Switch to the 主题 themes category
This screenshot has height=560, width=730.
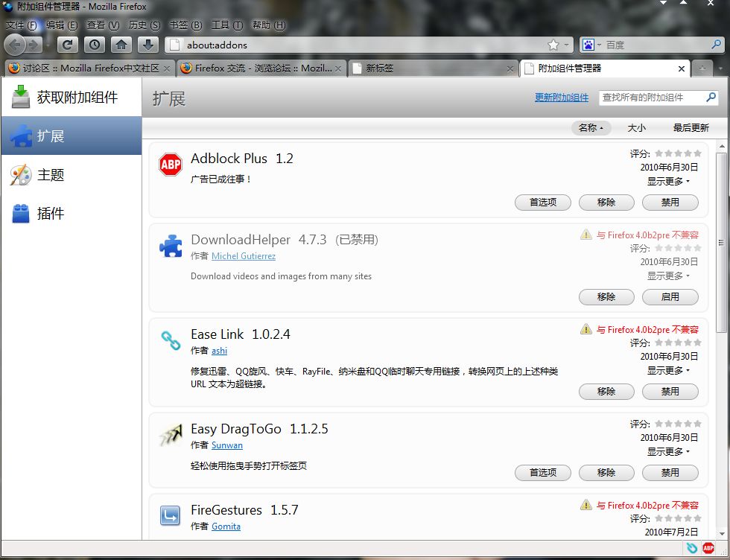click(51, 175)
